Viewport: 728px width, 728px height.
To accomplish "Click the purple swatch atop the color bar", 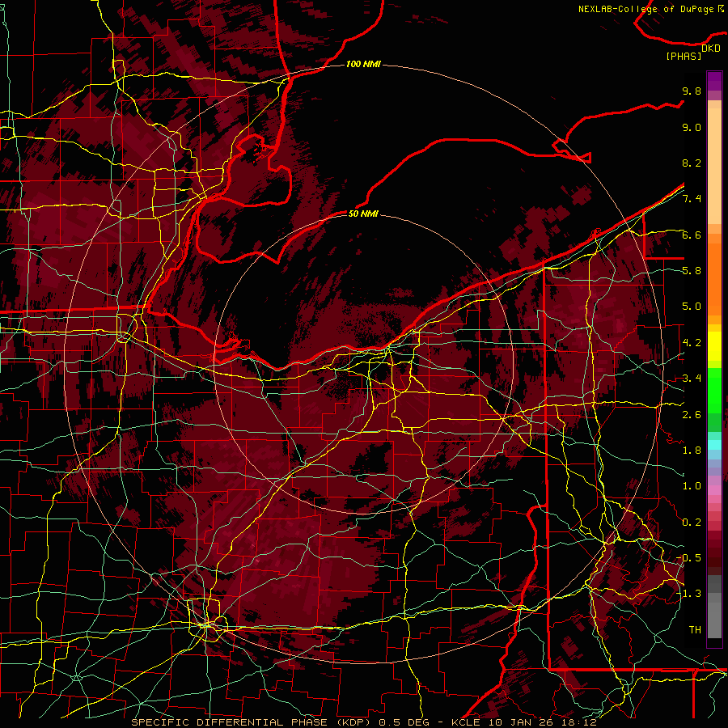I will tap(714, 81).
